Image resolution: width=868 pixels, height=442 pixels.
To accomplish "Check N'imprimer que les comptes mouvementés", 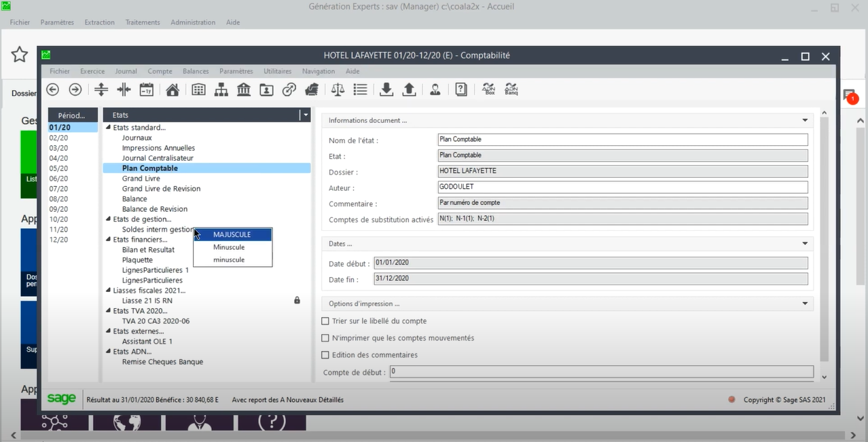I will pos(325,338).
